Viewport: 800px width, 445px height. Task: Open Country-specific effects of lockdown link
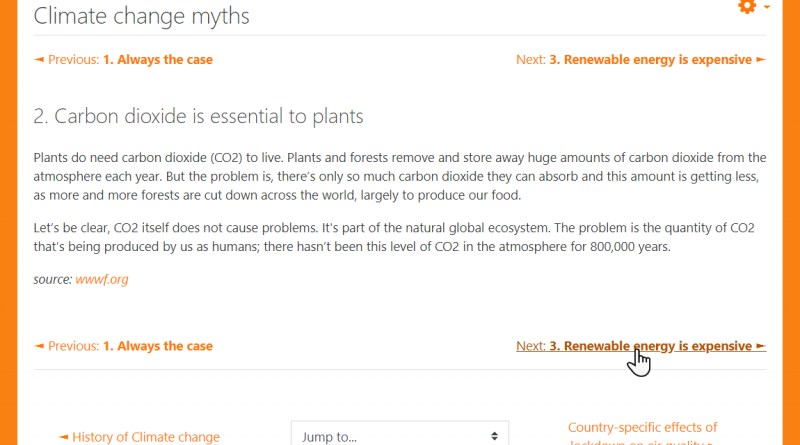coord(642,433)
